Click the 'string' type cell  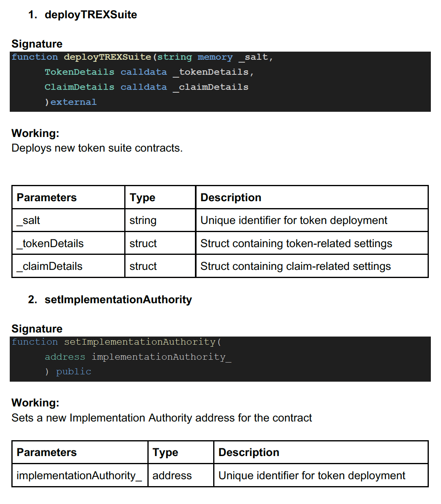pos(143,220)
